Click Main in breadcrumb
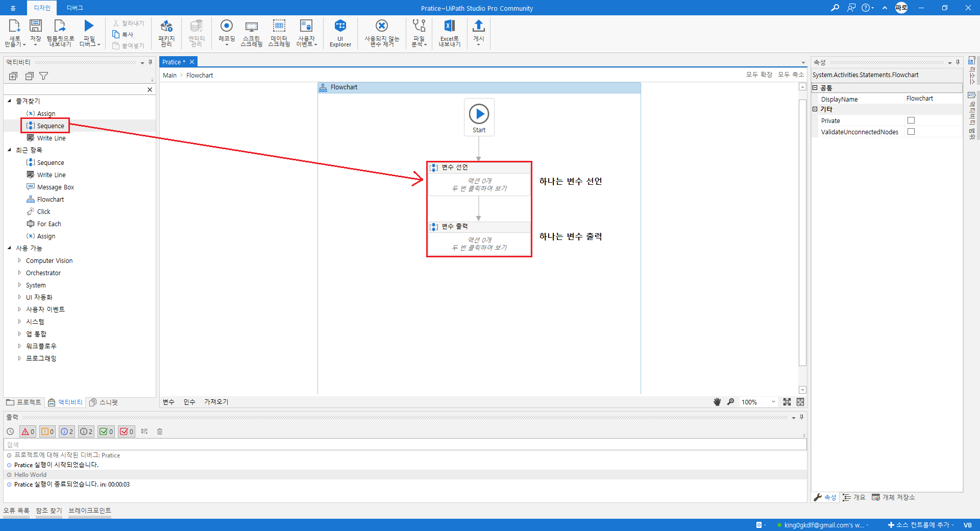The height and width of the screenshot is (531, 980). click(169, 76)
